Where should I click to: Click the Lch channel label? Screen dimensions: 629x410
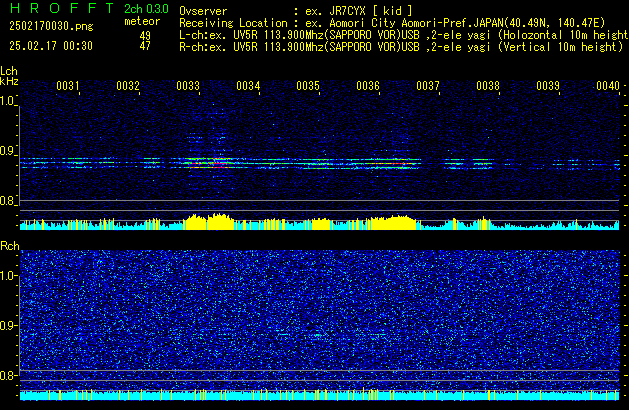tap(9, 71)
